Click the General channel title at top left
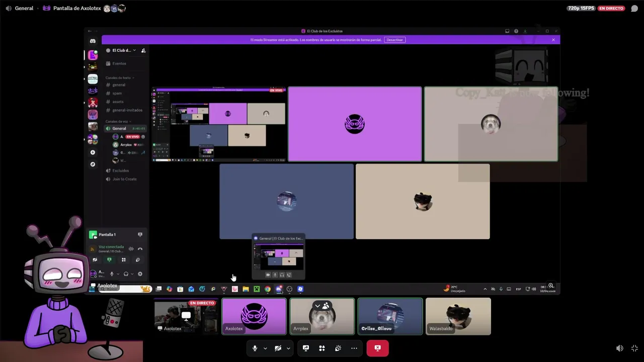This screenshot has height=362, width=644. [24, 8]
